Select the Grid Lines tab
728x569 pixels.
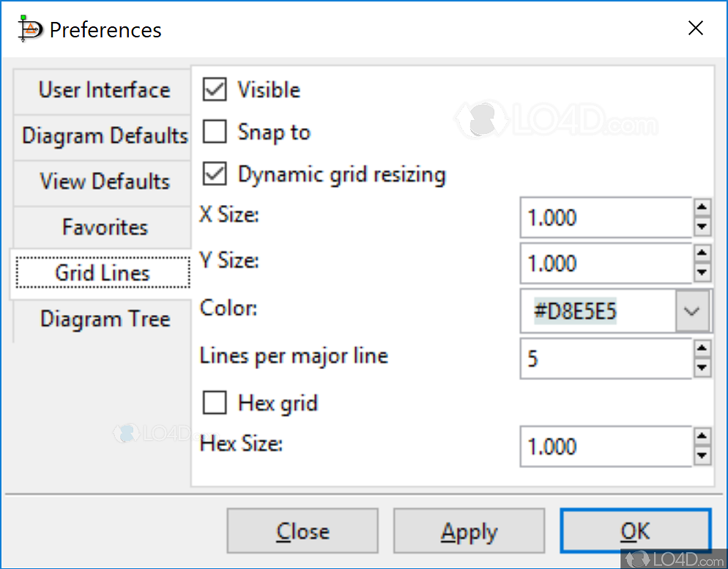click(103, 272)
